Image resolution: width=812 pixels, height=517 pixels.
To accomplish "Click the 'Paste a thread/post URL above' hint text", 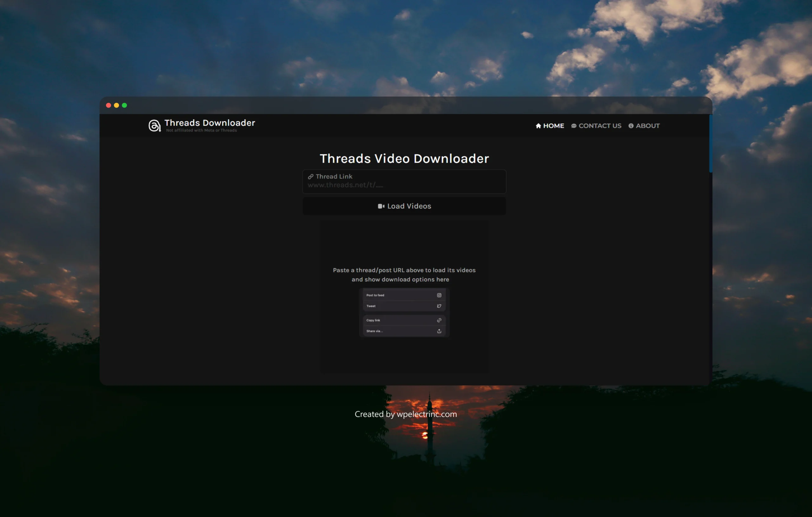I will pos(404,275).
